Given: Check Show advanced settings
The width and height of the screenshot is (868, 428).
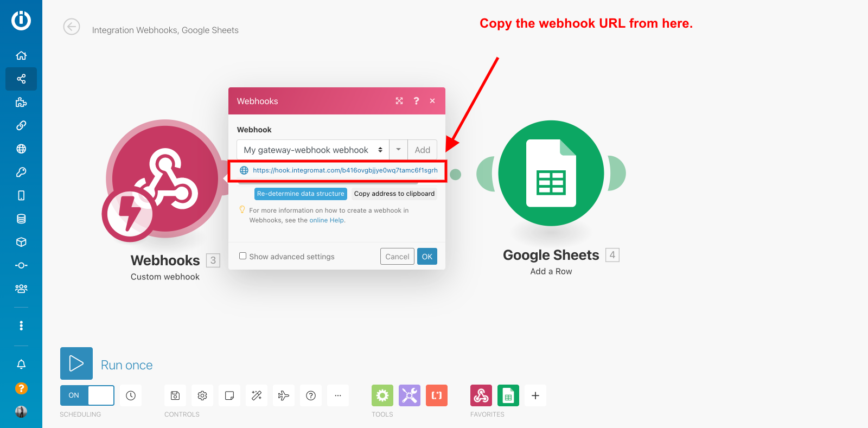Looking at the screenshot, I should coord(243,256).
